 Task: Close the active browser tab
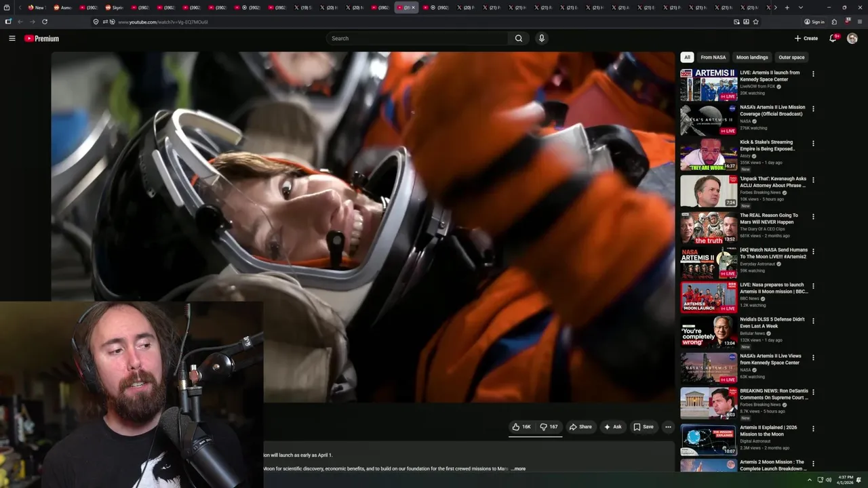click(x=413, y=7)
